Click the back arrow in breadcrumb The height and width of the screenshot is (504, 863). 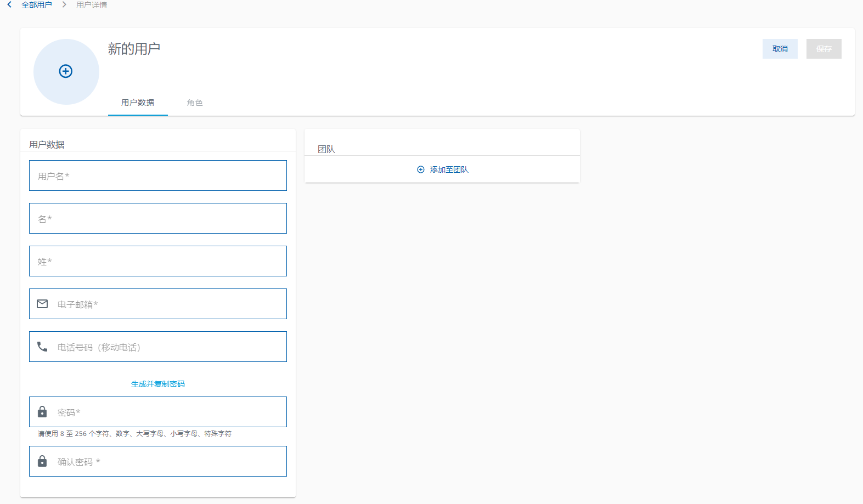9,4
